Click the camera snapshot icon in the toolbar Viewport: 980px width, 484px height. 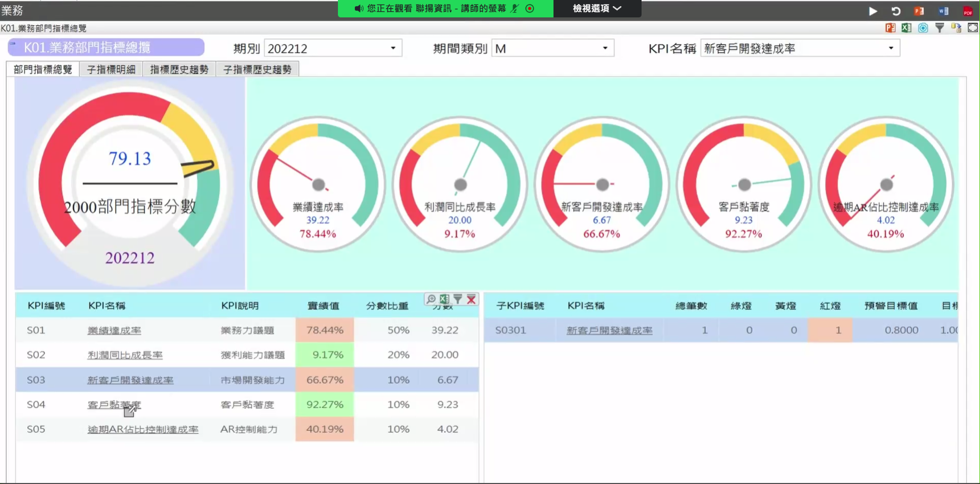point(923,28)
